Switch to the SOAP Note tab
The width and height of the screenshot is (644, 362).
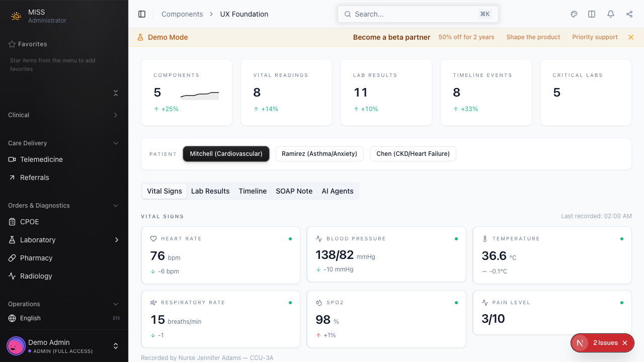(294, 191)
